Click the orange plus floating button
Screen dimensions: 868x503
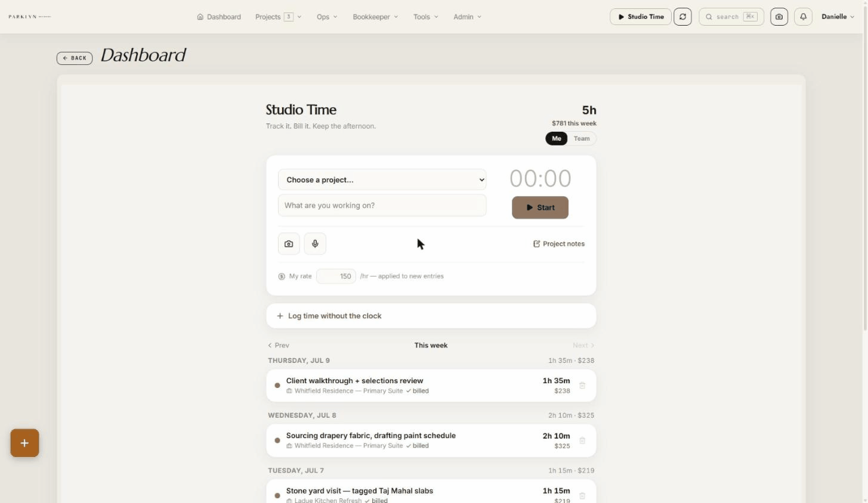24,443
